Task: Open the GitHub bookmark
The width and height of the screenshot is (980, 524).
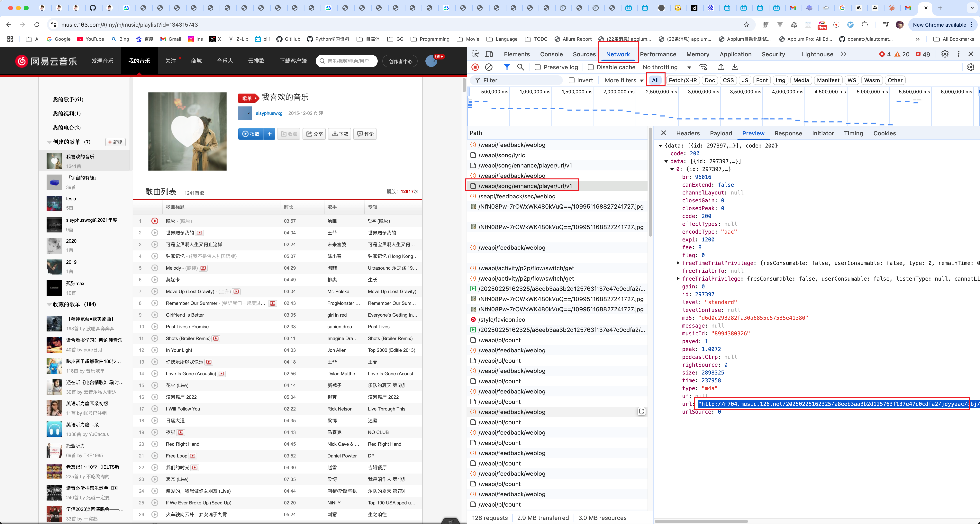Action: [x=288, y=39]
